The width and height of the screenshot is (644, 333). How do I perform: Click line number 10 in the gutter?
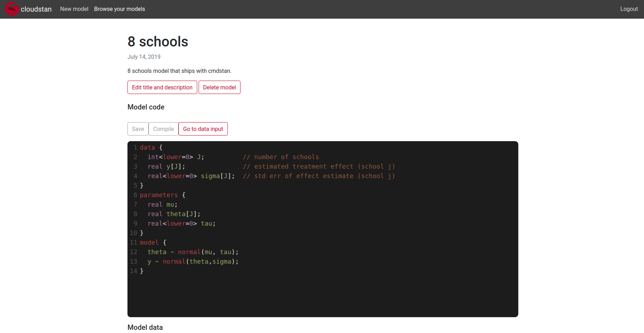click(133, 233)
